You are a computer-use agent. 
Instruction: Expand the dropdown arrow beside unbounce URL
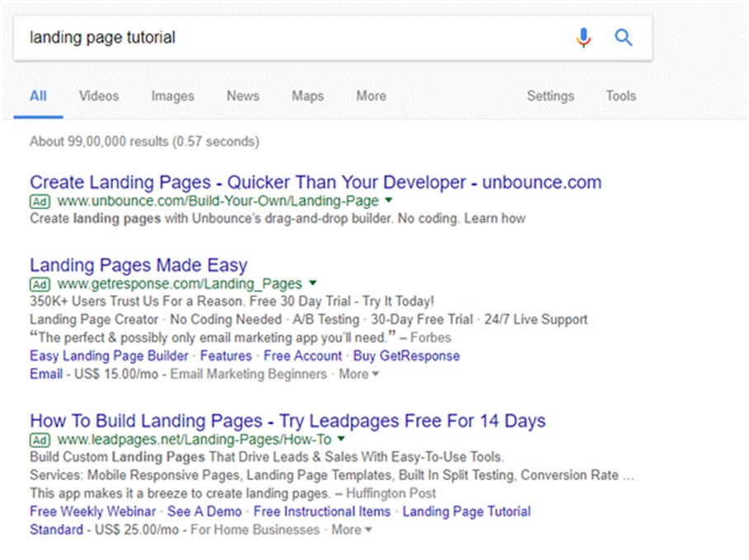(x=389, y=201)
